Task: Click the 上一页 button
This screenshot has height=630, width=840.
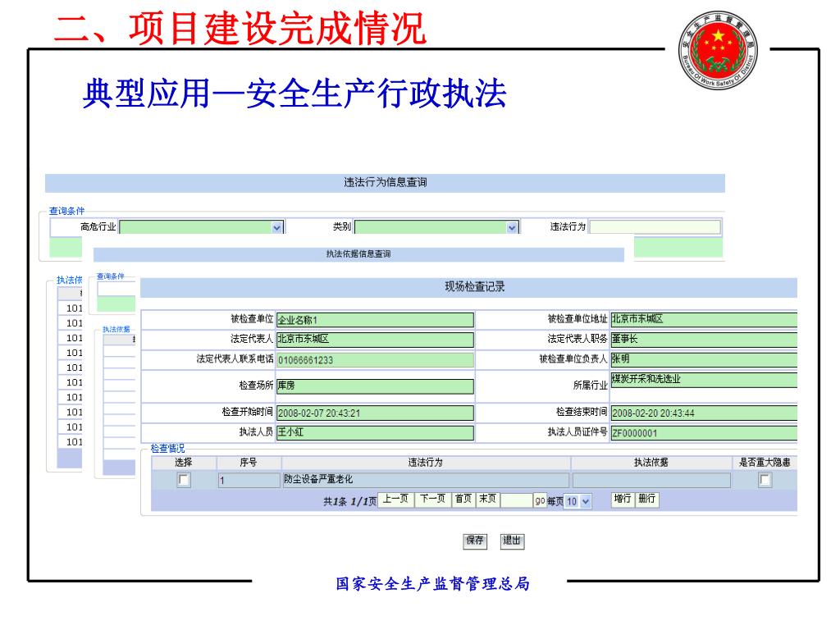Action: coord(395,500)
